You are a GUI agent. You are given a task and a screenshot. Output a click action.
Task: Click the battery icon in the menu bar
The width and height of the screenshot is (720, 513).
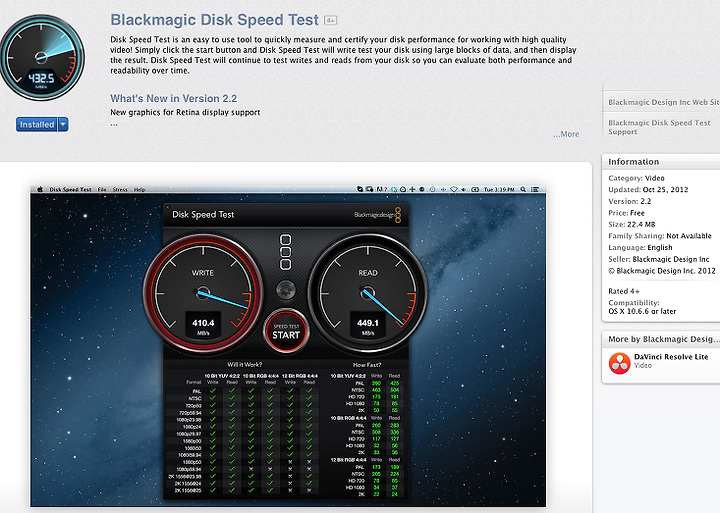(475, 189)
